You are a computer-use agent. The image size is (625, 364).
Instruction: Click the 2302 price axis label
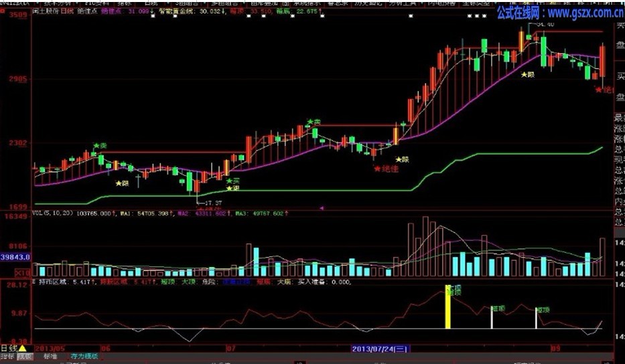18,143
